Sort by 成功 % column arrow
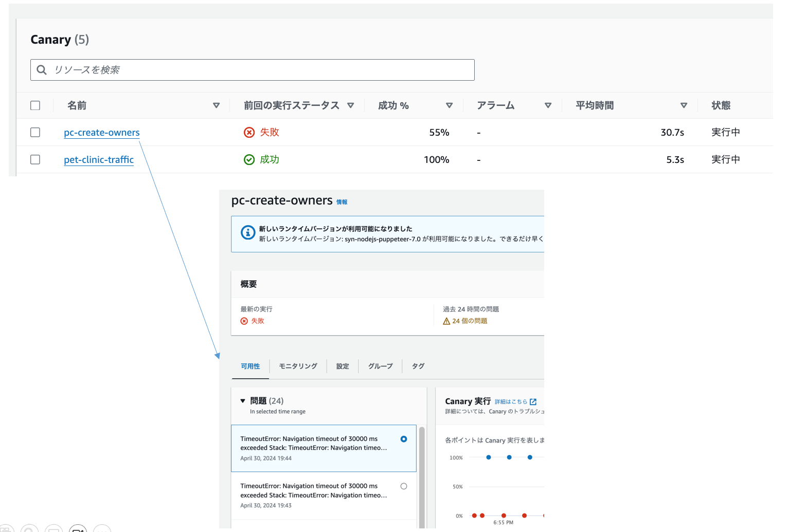Viewport: 807px width, 532px height. pos(449,105)
